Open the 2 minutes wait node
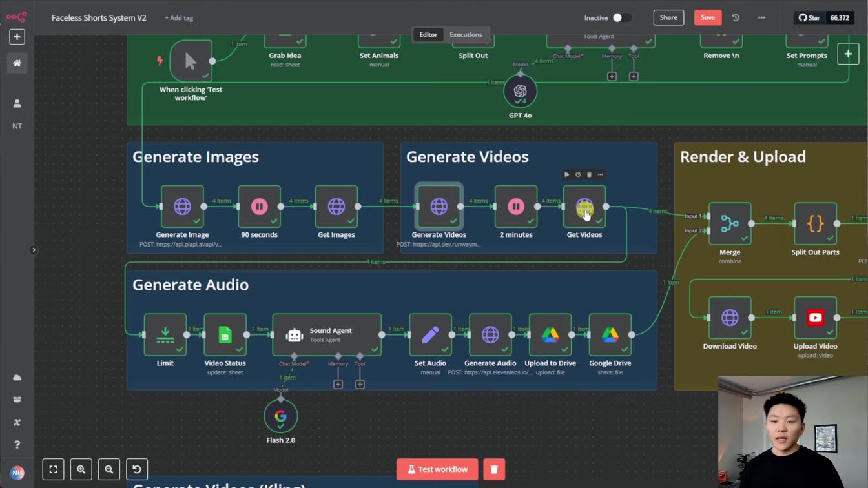 click(515, 207)
